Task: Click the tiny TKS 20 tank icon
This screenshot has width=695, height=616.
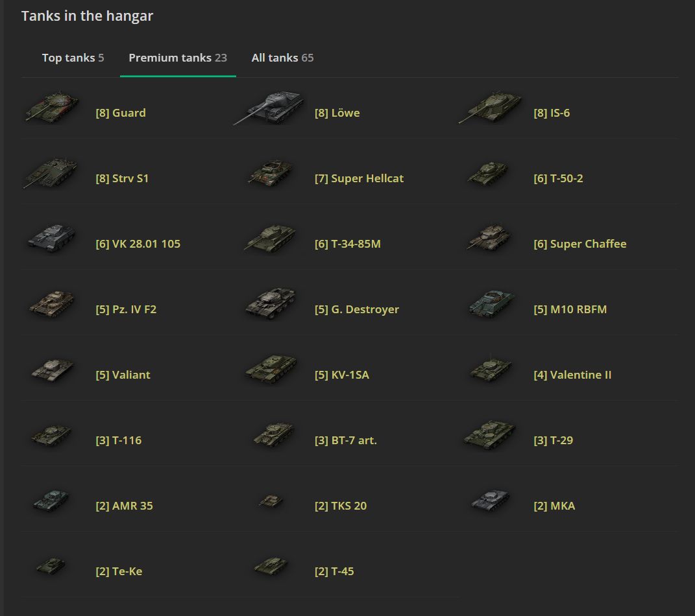Action: coord(271,501)
